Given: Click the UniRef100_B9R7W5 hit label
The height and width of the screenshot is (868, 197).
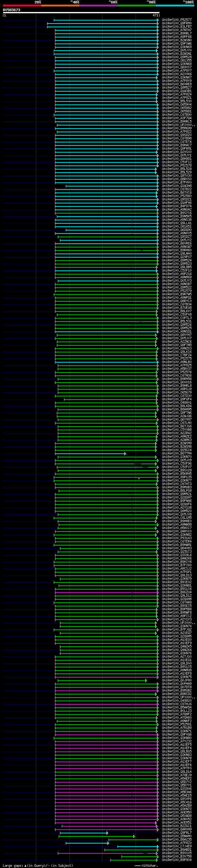Looking at the screenshot, I should point(177,294).
